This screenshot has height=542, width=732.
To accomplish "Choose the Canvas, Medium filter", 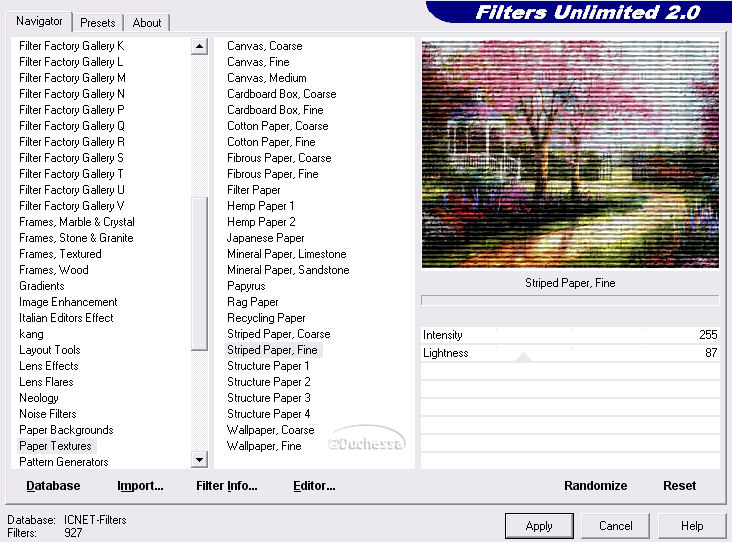I will [x=267, y=77].
